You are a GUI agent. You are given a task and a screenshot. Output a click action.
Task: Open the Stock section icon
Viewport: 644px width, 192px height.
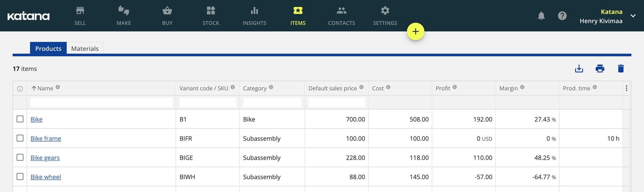(211, 11)
